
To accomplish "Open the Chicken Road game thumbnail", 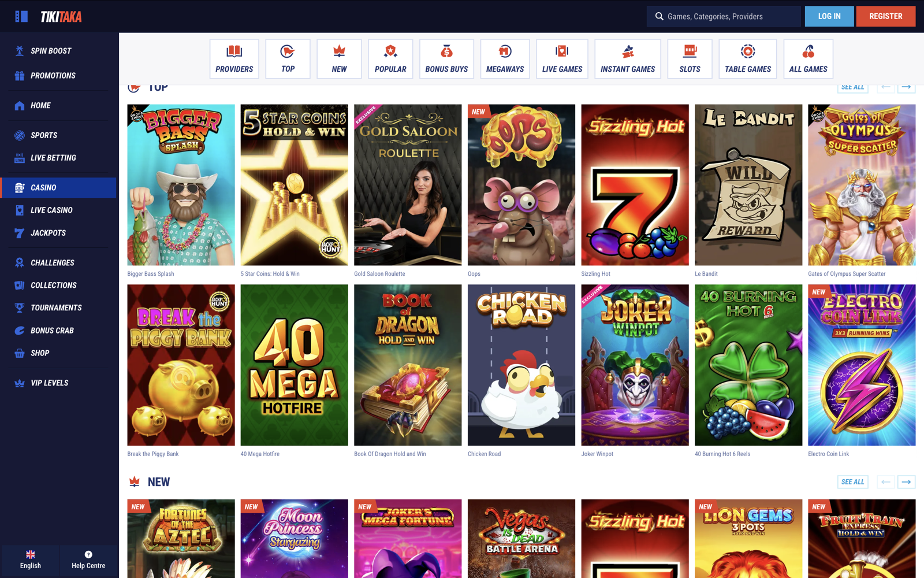I will [x=521, y=365].
